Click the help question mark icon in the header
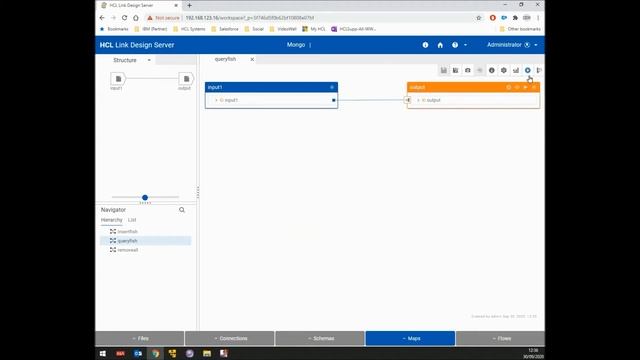The width and height of the screenshot is (640, 360). 455,45
